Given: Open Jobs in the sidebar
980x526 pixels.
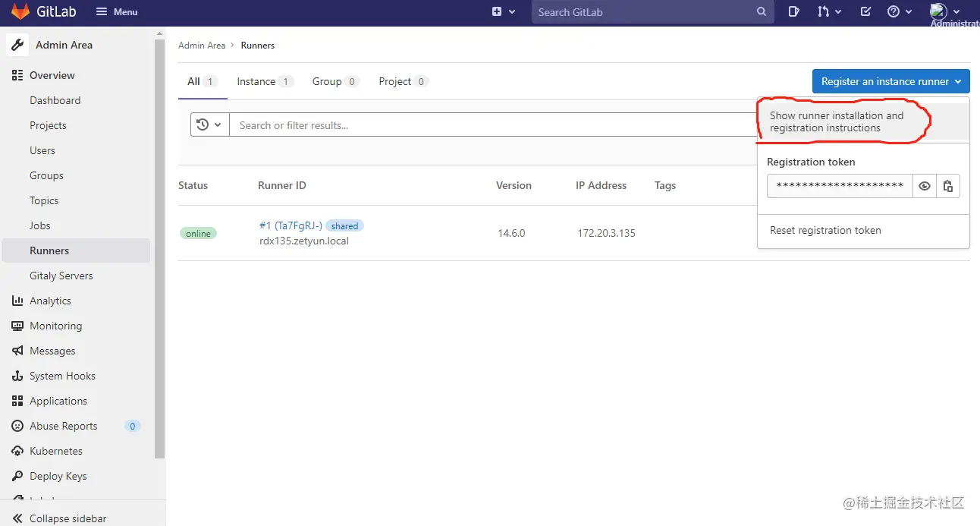Looking at the screenshot, I should [40, 225].
